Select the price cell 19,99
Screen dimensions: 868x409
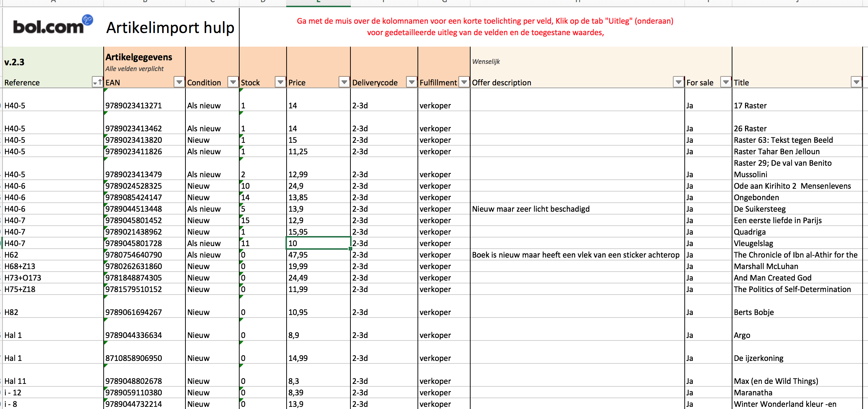point(319,266)
